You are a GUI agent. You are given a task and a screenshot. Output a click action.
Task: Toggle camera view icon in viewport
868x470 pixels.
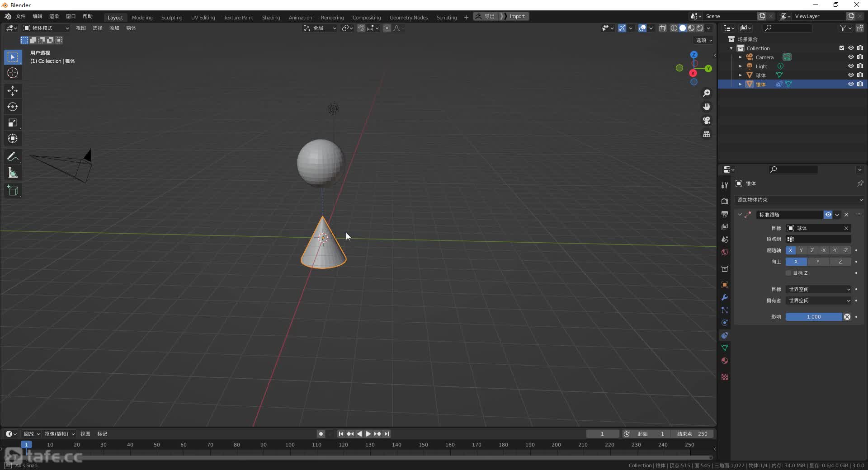point(706,120)
